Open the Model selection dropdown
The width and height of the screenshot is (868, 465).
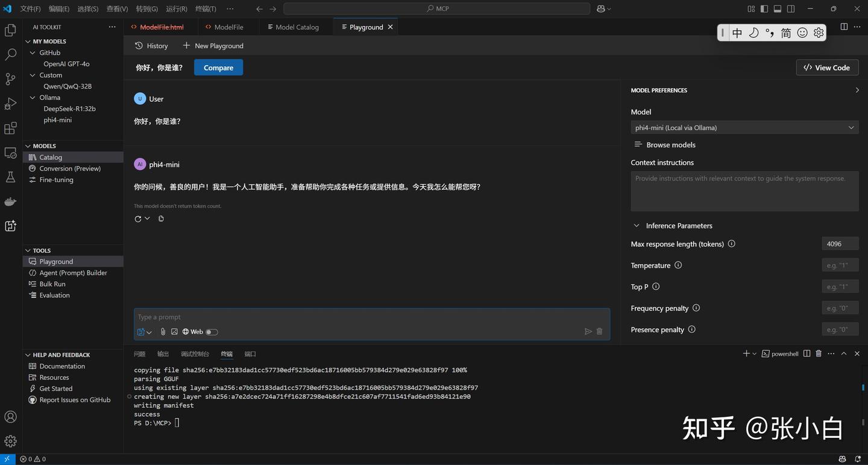click(744, 128)
